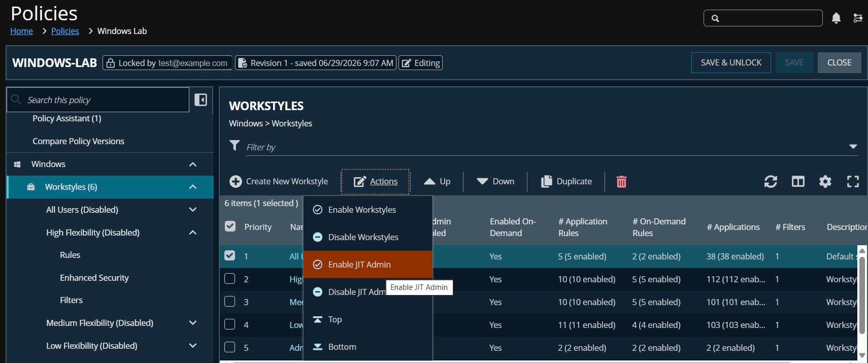Click the CLOSE button
868x363 pixels.
840,62
